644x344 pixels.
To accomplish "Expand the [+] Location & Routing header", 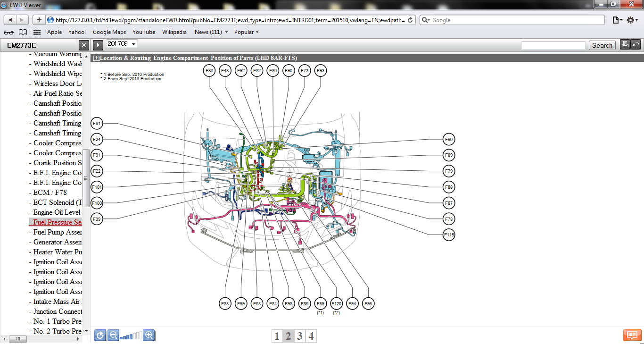I will pos(97,58).
